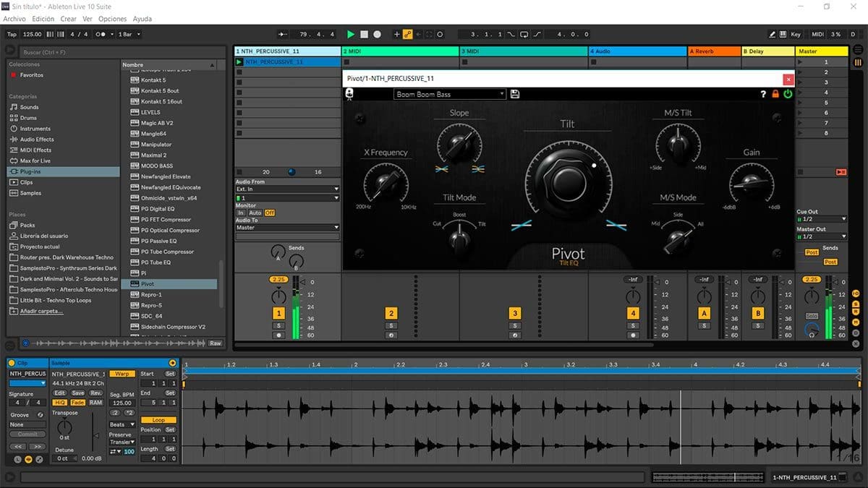Open the Crear menu

[x=69, y=19]
